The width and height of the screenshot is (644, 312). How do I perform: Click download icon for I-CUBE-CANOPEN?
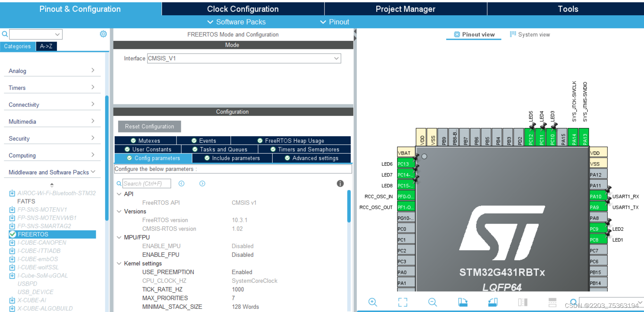tap(12, 242)
